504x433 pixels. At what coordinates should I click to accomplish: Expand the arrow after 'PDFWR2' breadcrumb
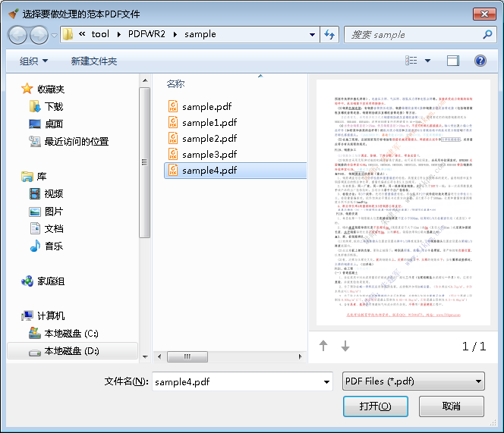click(175, 34)
